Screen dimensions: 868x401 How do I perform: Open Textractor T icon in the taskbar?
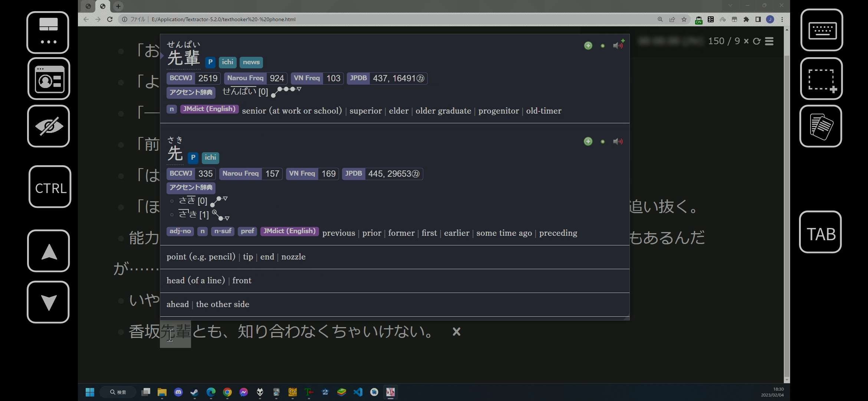point(309,392)
